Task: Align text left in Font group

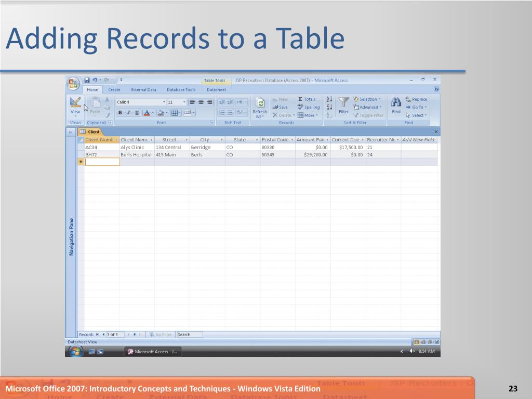Action: click(x=192, y=102)
